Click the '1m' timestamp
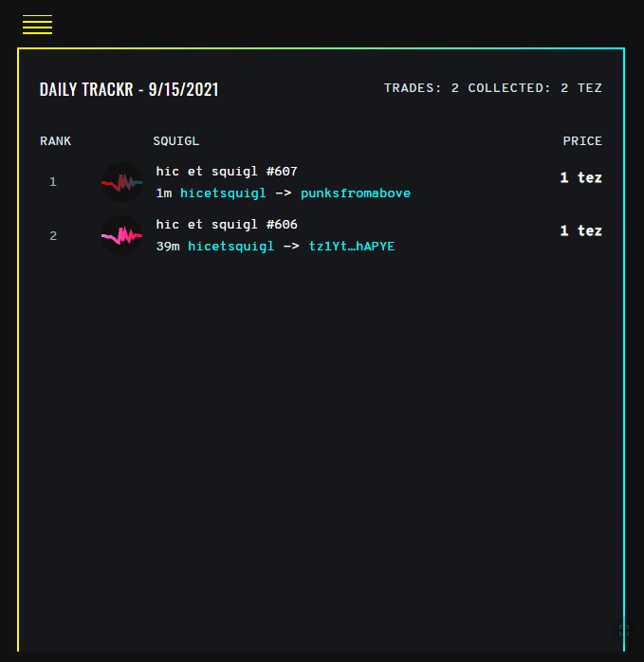The image size is (644, 662). 164,193
